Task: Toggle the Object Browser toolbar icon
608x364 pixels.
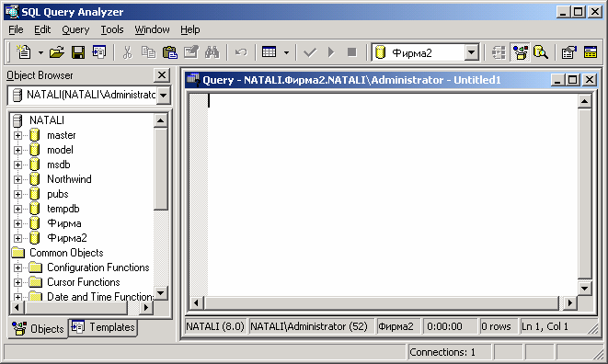Action: pyautogui.click(x=520, y=52)
